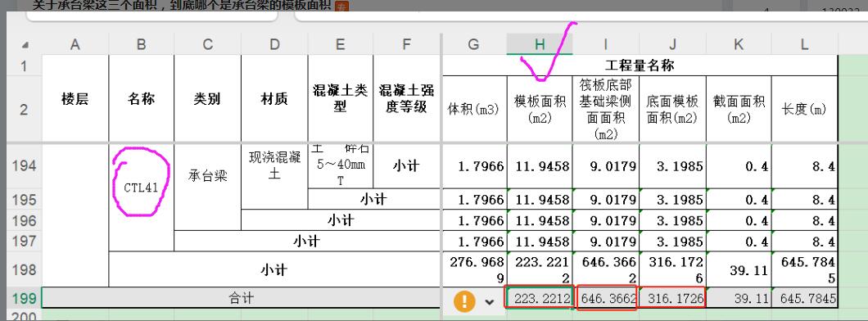
Task: Select column I header
Action: pyautogui.click(x=606, y=44)
